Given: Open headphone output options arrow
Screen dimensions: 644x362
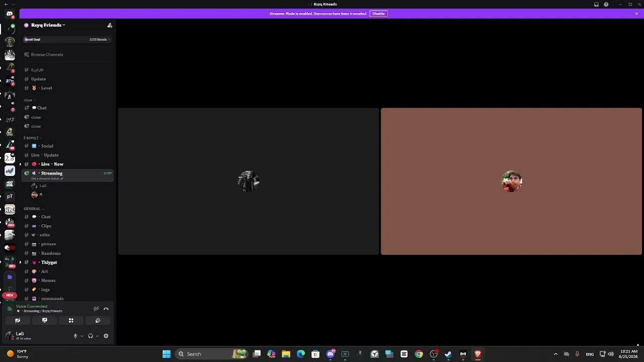Looking at the screenshot, I should [97, 336].
